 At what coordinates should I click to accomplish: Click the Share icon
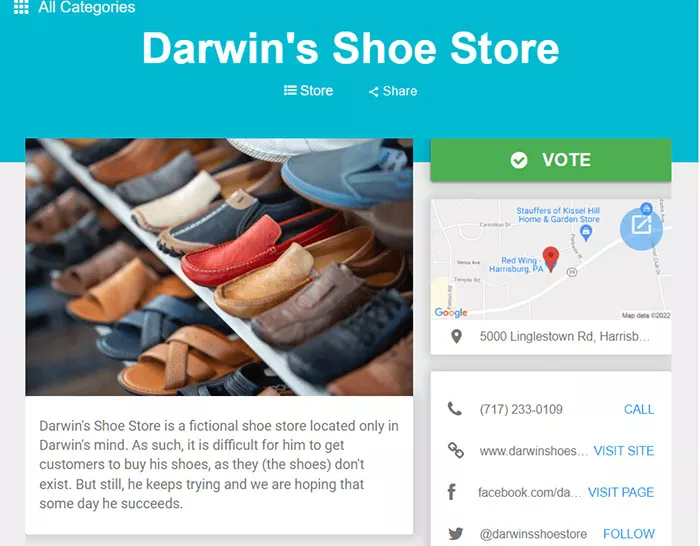point(374,92)
